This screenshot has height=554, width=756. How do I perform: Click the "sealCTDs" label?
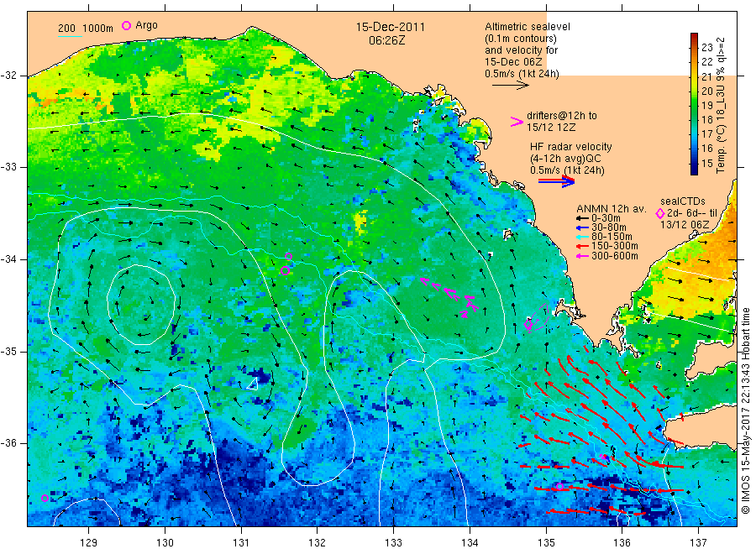click(682, 201)
